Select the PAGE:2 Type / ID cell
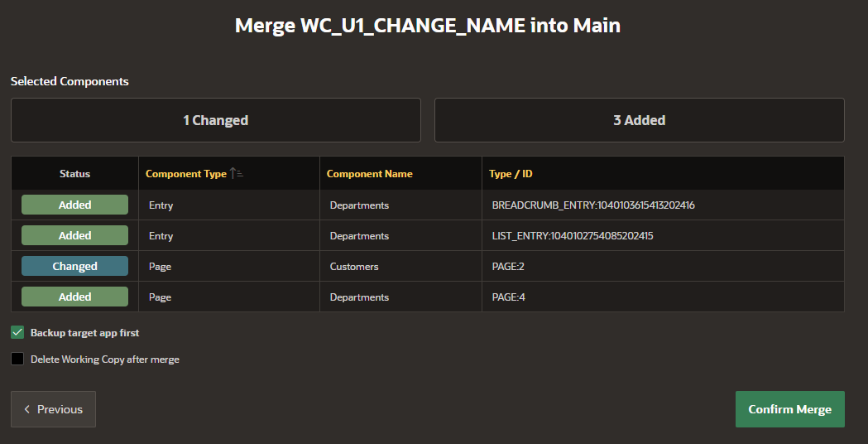 [x=663, y=266]
